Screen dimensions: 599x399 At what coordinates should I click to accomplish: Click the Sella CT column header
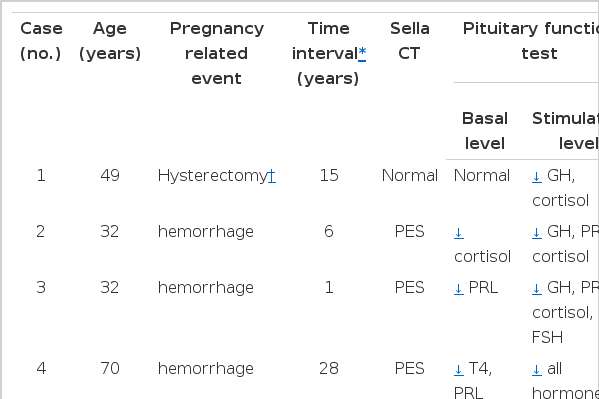click(410, 41)
